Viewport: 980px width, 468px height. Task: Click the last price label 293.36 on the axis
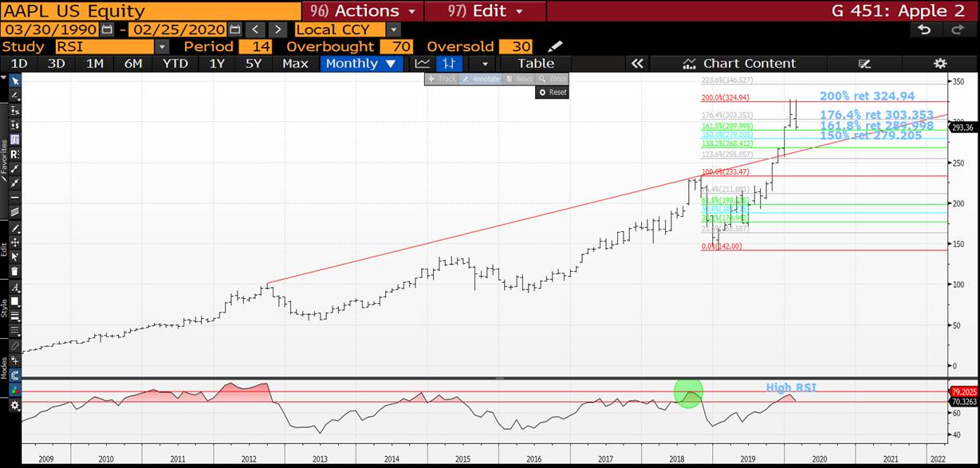coord(962,128)
